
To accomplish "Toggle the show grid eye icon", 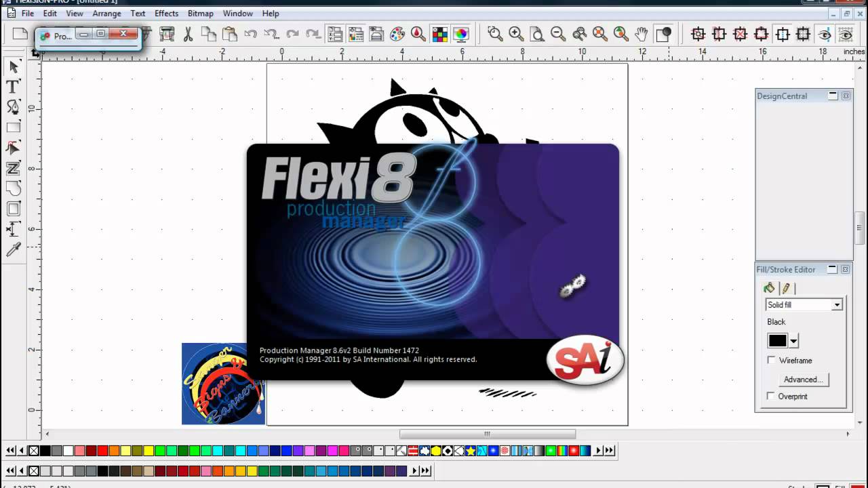I will click(x=846, y=34).
